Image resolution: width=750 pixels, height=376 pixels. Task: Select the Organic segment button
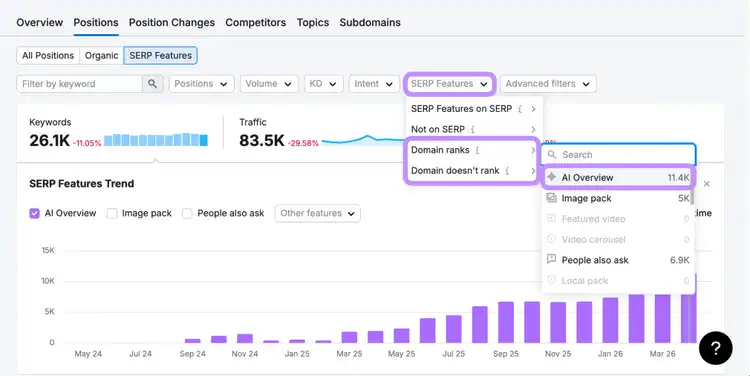pos(101,55)
